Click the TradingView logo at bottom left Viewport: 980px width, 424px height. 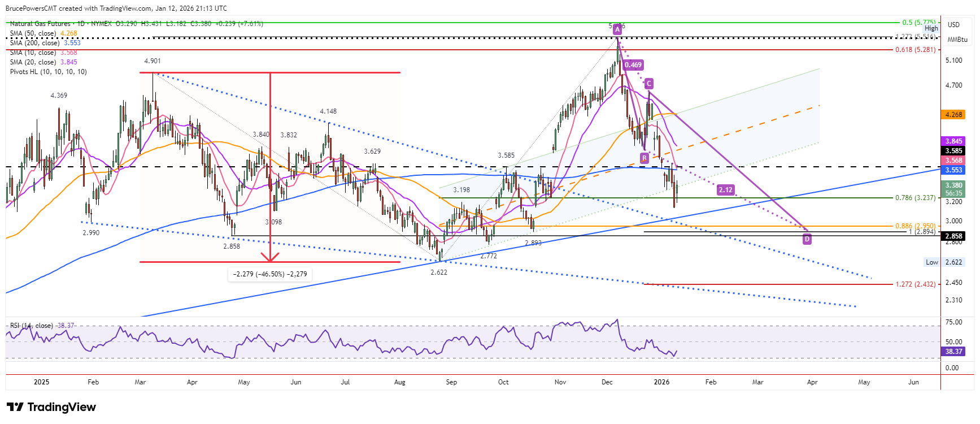pyautogui.click(x=51, y=407)
